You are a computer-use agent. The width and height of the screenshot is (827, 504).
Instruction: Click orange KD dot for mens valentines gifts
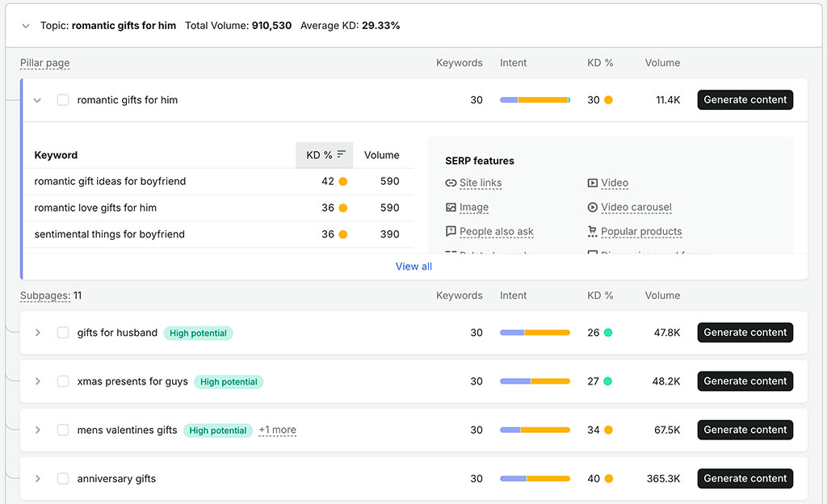[608, 430]
